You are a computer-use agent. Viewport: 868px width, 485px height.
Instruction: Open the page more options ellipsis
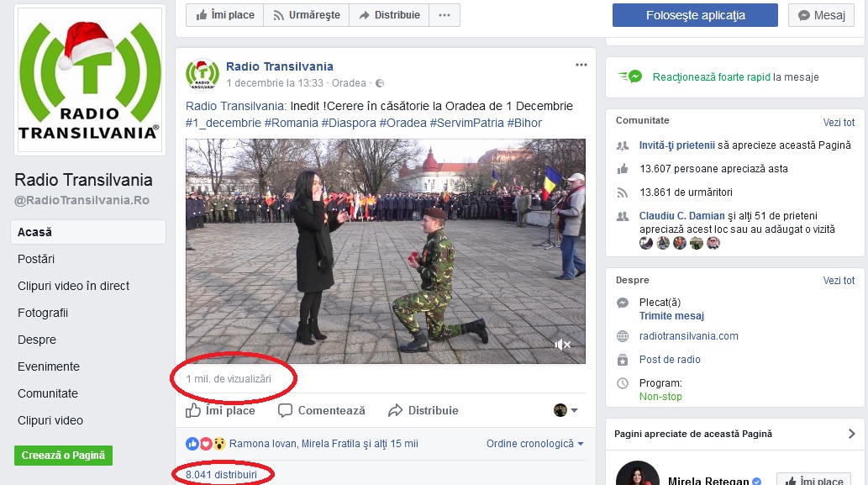coord(445,15)
